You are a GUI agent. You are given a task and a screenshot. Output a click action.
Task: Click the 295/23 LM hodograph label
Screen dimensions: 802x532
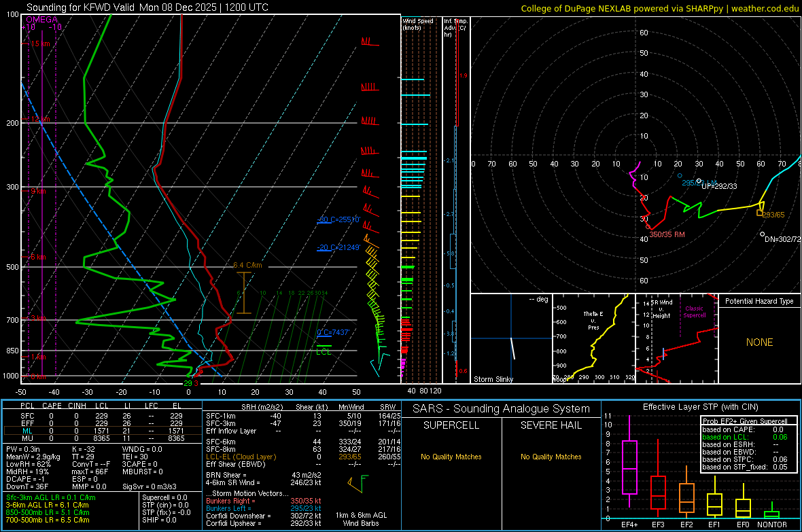[699, 183]
